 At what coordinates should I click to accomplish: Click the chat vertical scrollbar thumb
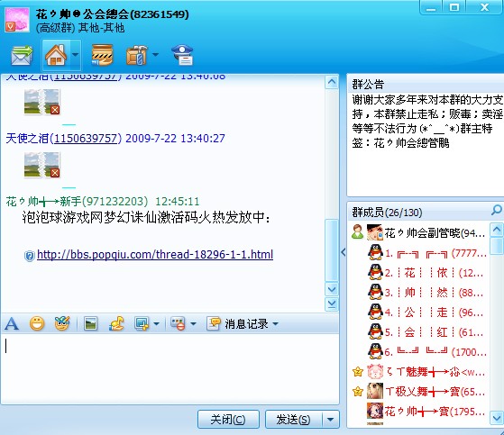(x=332, y=249)
